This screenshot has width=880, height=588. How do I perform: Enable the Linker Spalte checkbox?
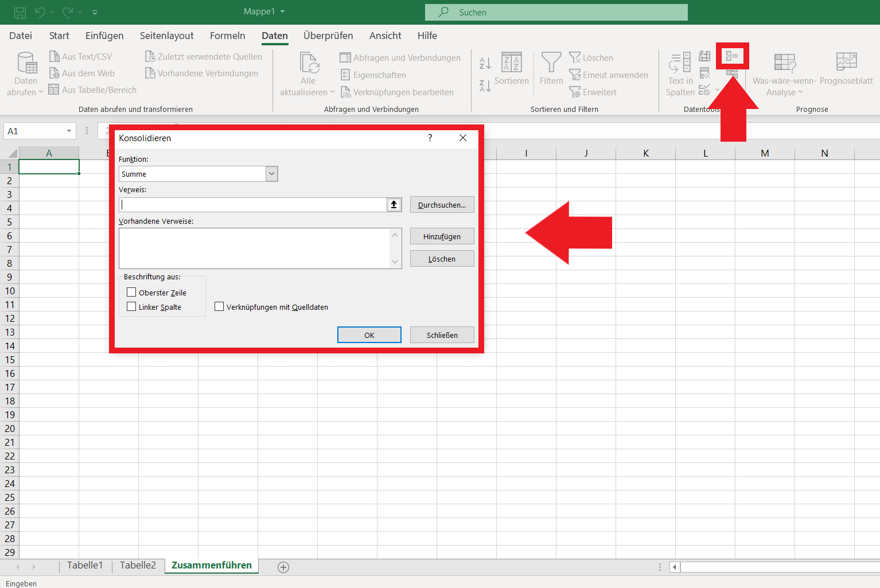point(131,306)
